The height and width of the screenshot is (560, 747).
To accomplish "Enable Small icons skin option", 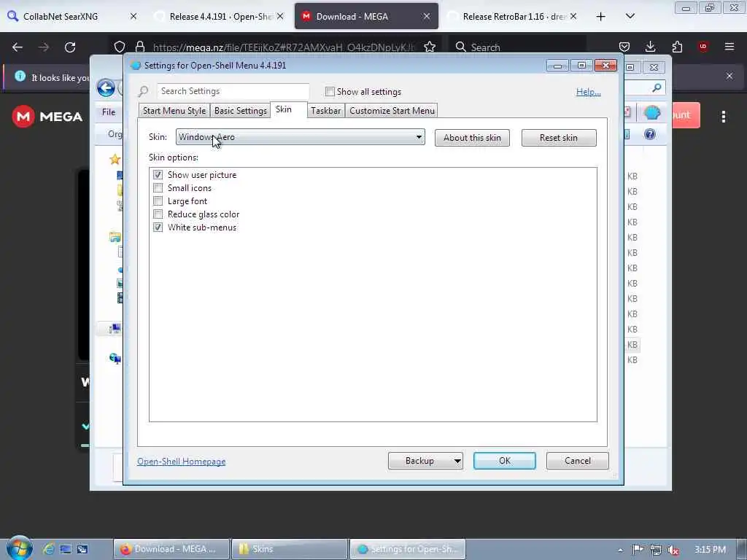I will click(x=158, y=187).
